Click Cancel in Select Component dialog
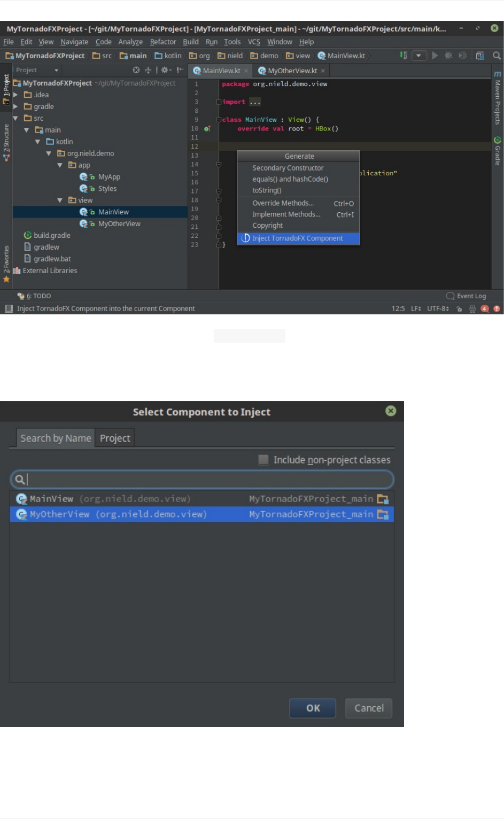The width and height of the screenshot is (504, 819). 369,708
